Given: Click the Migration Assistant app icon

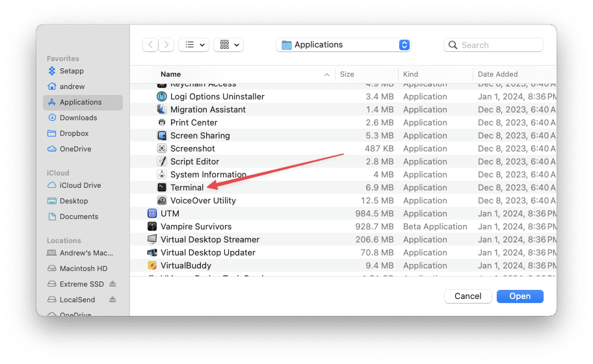Looking at the screenshot, I should [x=161, y=110].
